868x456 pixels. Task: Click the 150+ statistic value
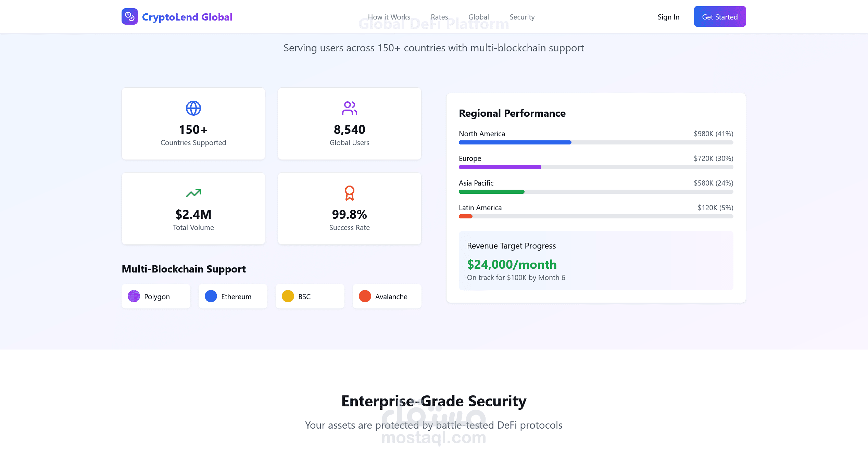click(193, 129)
